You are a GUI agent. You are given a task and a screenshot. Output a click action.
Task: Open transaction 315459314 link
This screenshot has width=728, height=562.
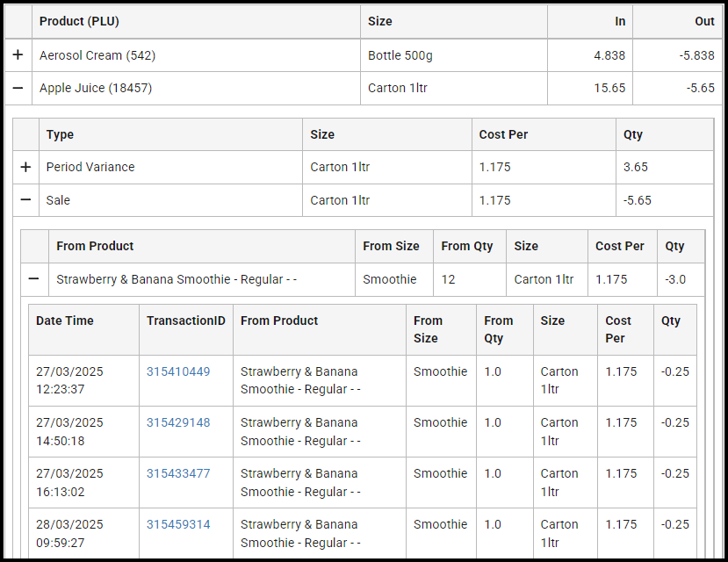[178, 524]
